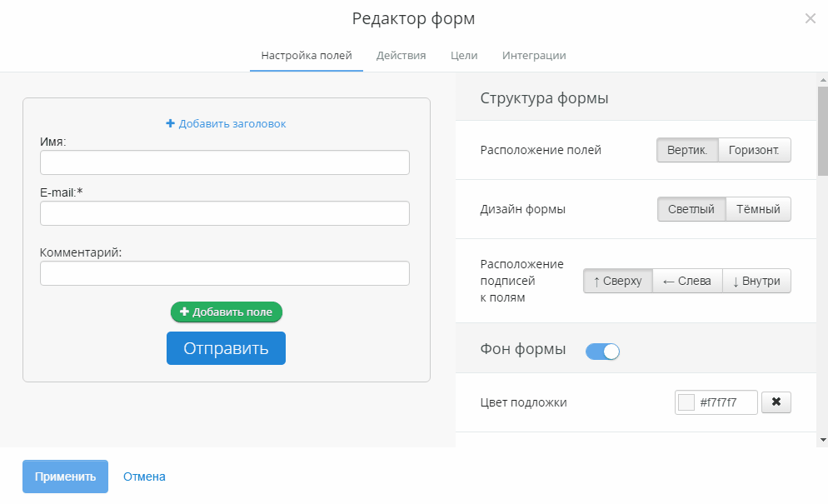Image resolution: width=828 pixels, height=504 pixels.
Task: Place field labels Внутри
Action: [756, 281]
